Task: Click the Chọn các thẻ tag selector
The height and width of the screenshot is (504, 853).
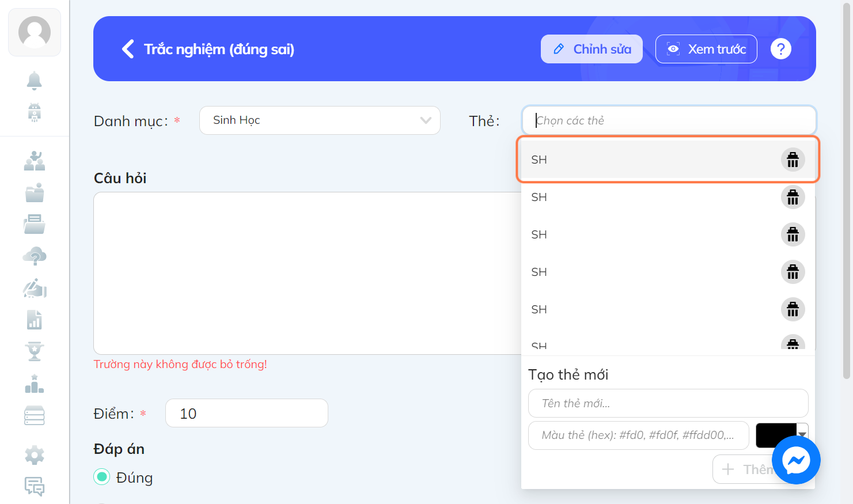Action: [669, 120]
